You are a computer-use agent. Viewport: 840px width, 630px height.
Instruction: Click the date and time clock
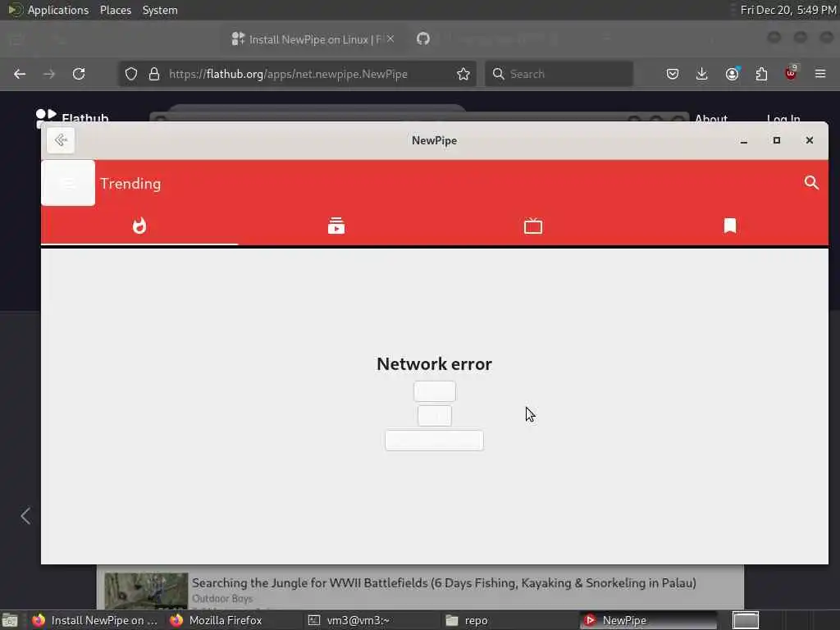(x=788, y=10)
